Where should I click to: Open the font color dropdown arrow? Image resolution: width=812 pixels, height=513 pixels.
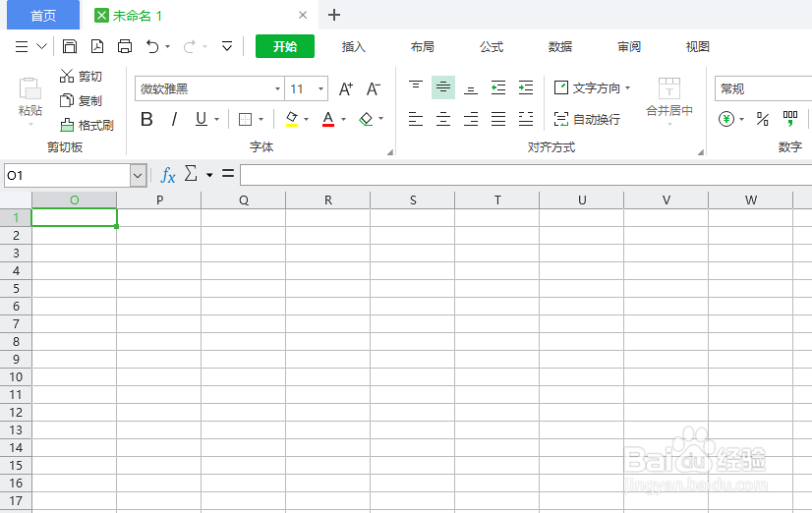pos(343,120)
